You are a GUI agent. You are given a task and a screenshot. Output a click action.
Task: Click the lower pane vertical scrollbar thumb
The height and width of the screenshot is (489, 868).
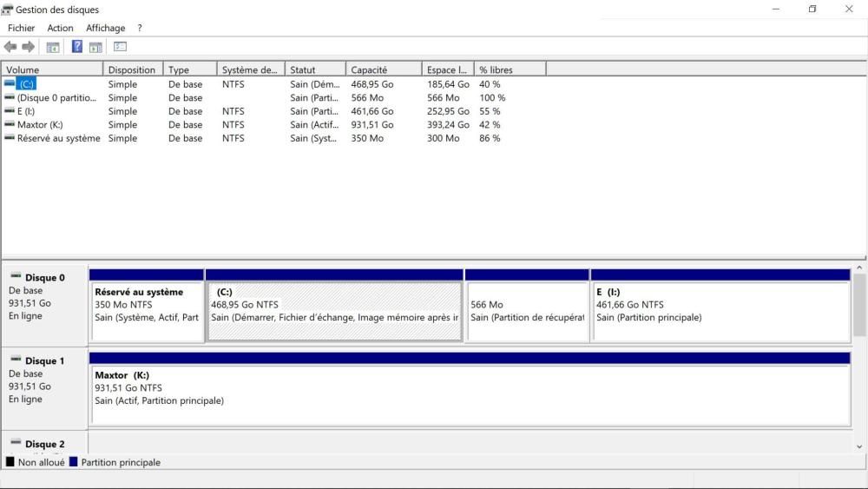point(859,305)
